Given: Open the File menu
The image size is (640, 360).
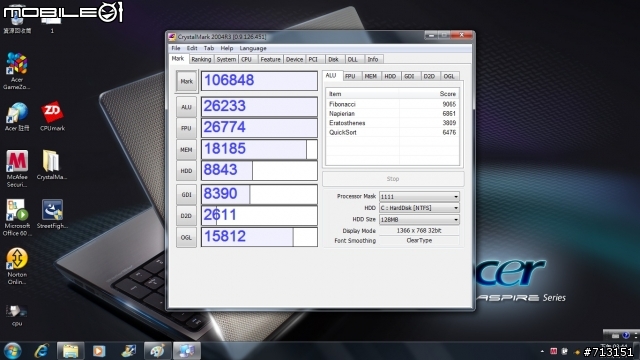Looking at the screenshot, I should click(x=176, y=48).
